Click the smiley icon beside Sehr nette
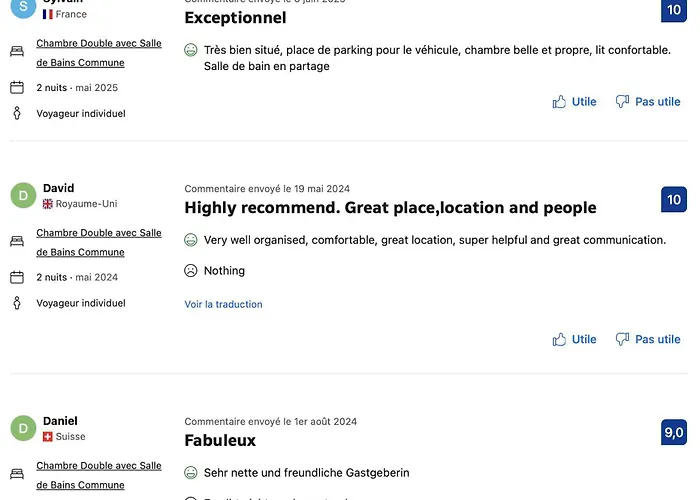 point(191,473)
